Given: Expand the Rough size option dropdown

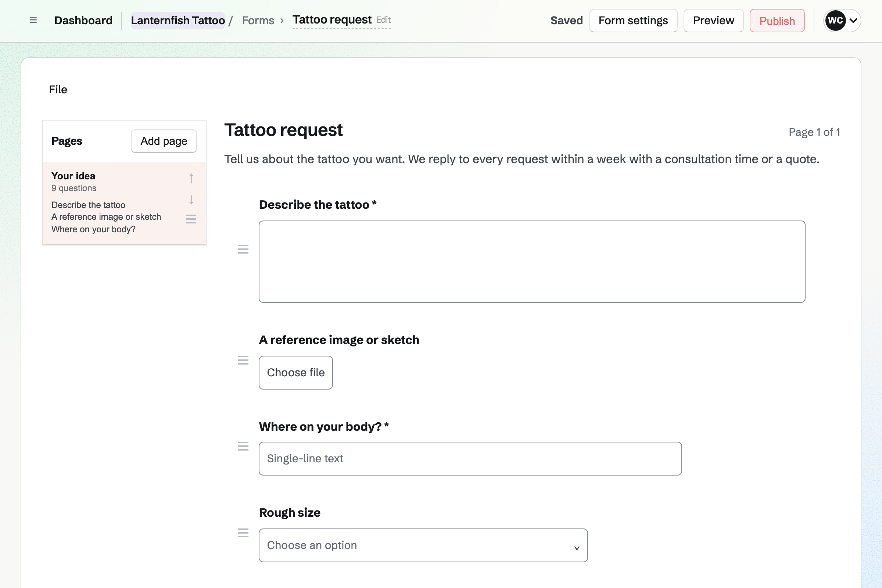Looking at the screenshot, I should click(x=423, y=545).
